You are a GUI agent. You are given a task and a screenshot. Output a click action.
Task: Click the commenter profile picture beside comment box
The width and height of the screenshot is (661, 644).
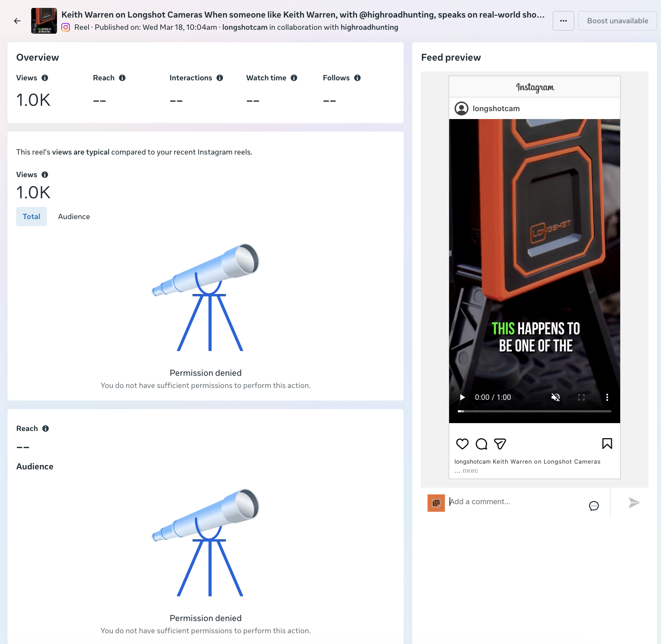coord(436,503)
